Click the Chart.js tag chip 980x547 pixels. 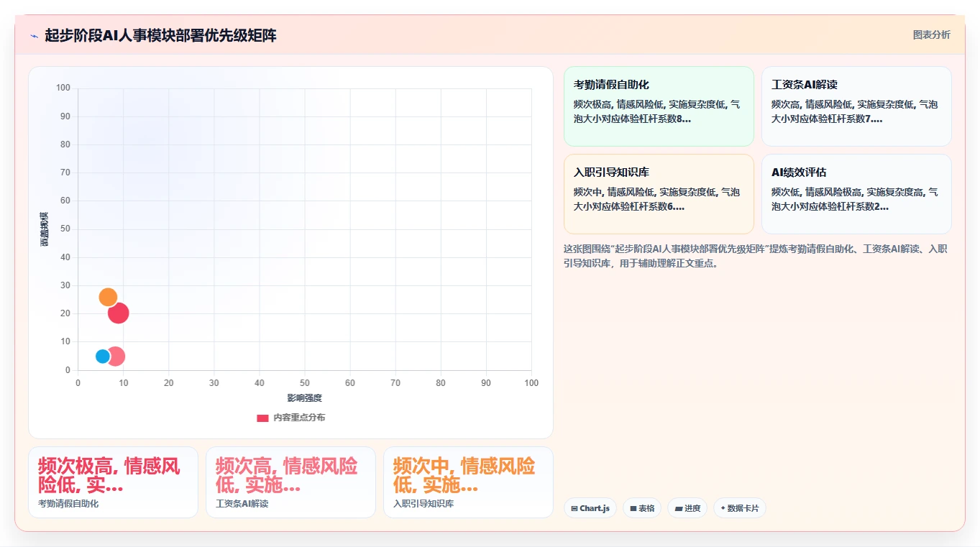pyautogui.click(x=590, y=508)
